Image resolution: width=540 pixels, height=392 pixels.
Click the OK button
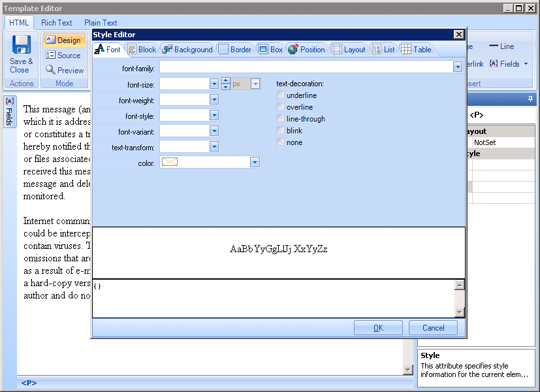click(378, 327)
